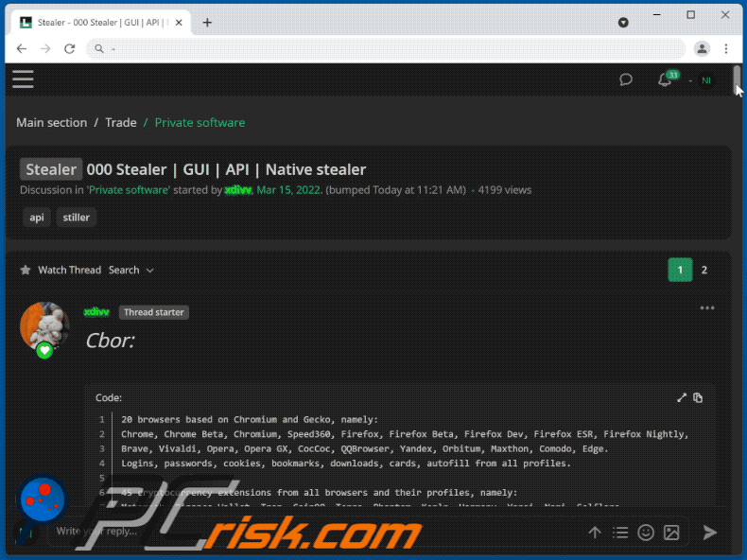Open the conversations chat bubble icon
This screenshot has width=747, height=560.
click(626, 79)
